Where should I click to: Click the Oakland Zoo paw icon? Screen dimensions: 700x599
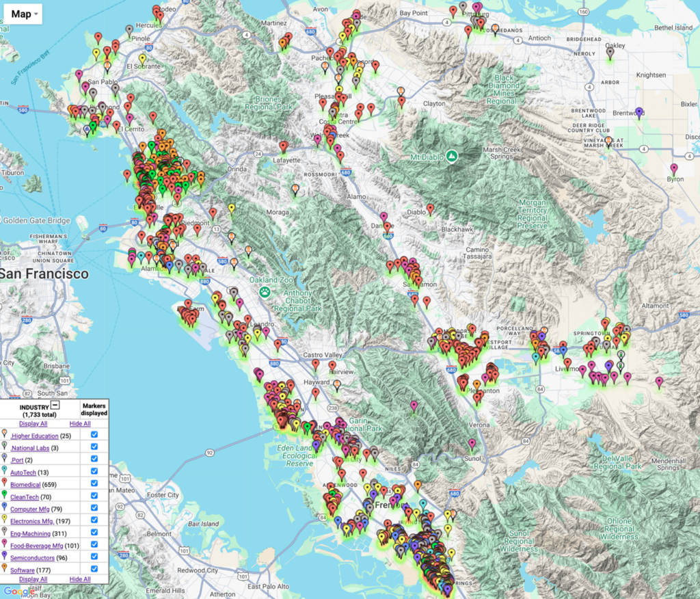[x=265, y=293]
